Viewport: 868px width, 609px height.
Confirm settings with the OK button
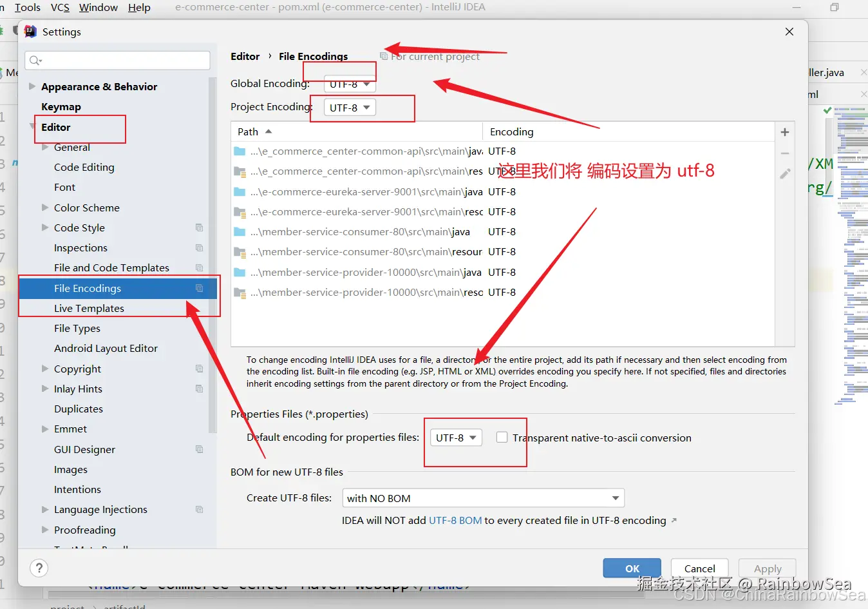pos(632,568)
